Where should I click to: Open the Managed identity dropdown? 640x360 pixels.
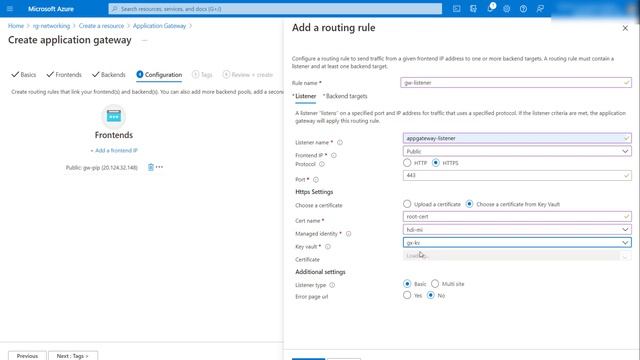(x=517, y=230)
